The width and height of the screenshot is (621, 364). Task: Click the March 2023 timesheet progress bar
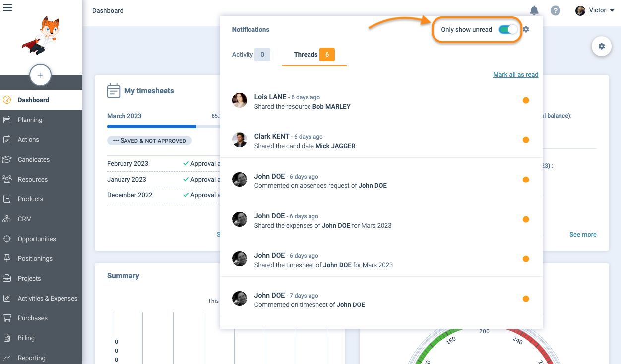coord(164,126)
